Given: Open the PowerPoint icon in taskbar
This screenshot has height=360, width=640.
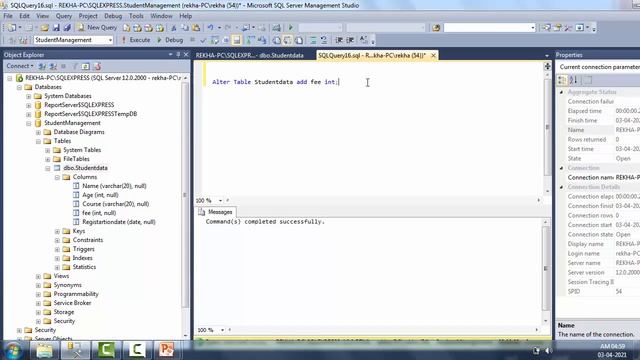Looking at the screenshot, I should [x=167, y=350].
